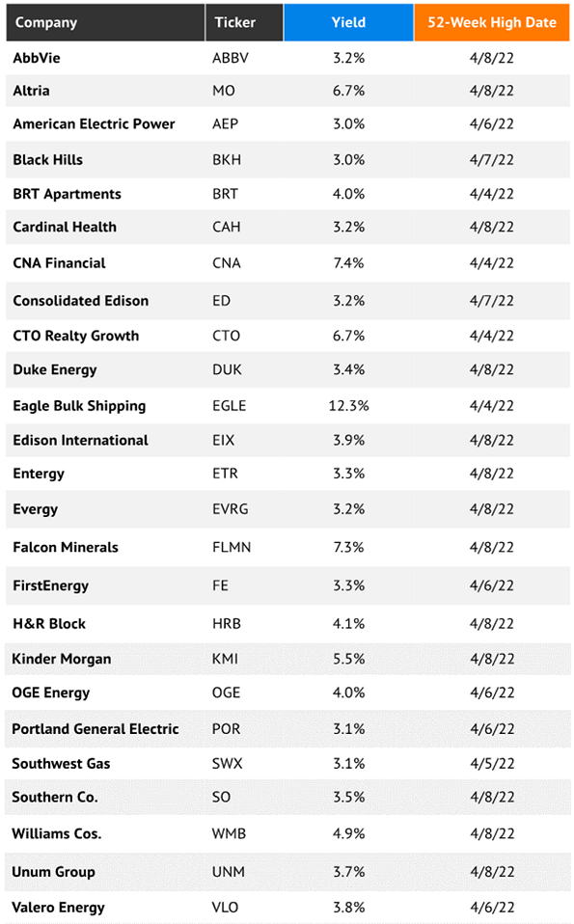
Task: Click the VLO ticker for Valero Energy
Action: (x=225, y=907)
